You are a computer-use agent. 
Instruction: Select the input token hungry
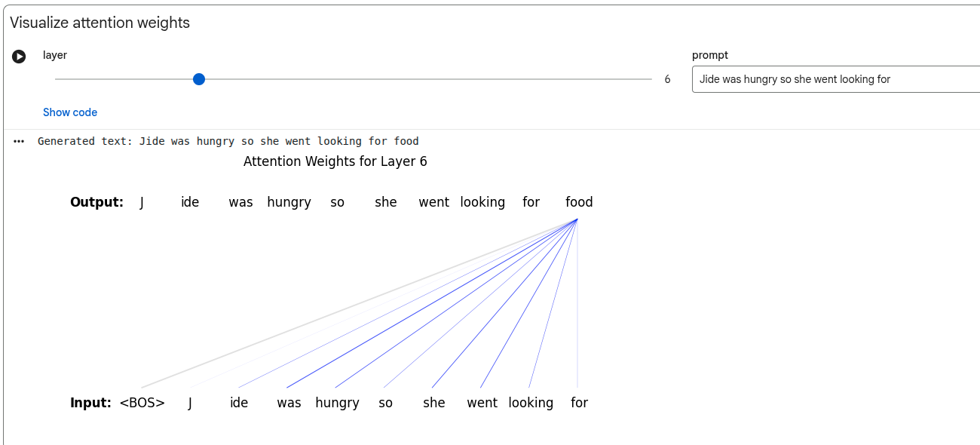(x=337, y=402)
